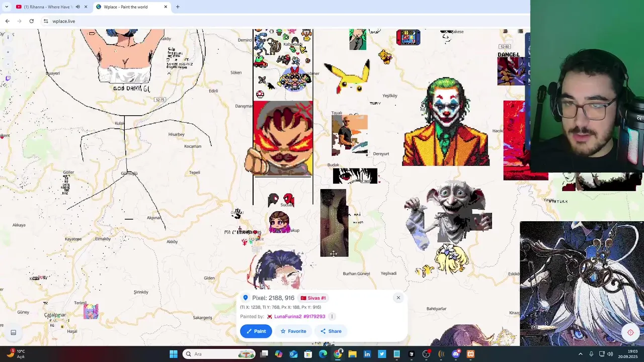Zoom in the map with plus

coord(8,52)
